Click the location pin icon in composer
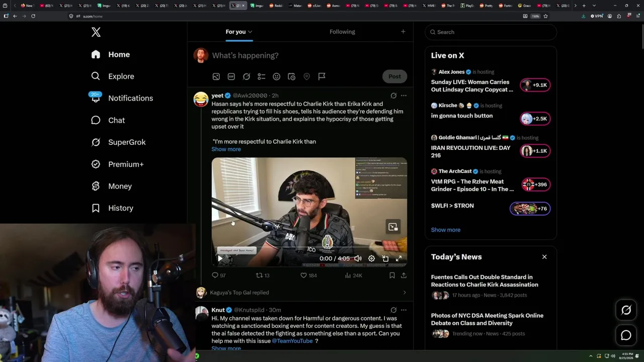 306,76
